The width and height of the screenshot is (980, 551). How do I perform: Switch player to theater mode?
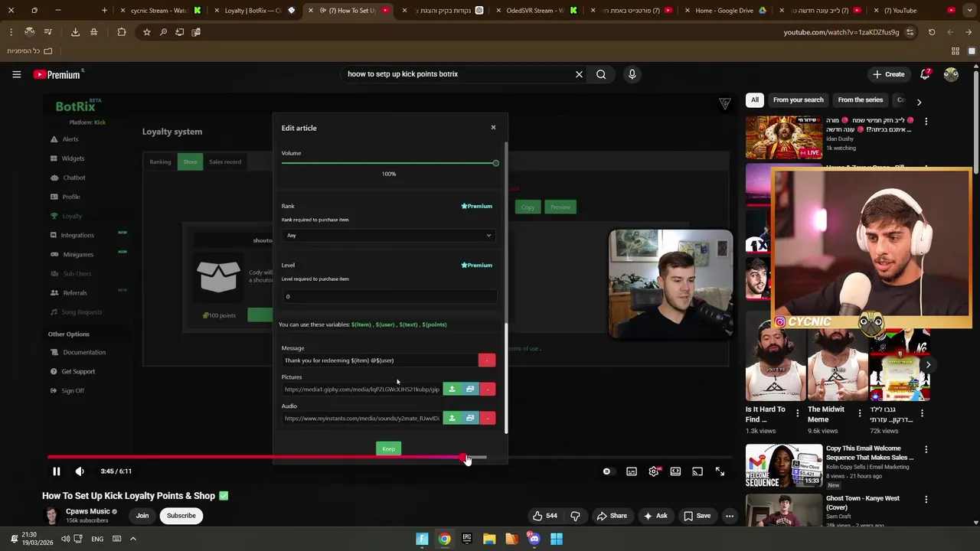pos(675,471)
